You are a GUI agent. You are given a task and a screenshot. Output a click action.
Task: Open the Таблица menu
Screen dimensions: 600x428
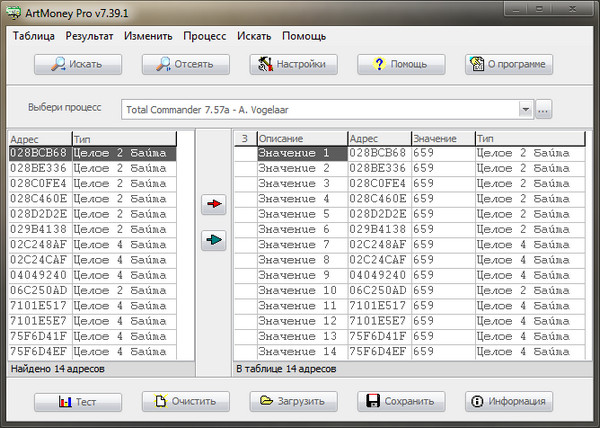pyautogui.click(x=34, y=36)
